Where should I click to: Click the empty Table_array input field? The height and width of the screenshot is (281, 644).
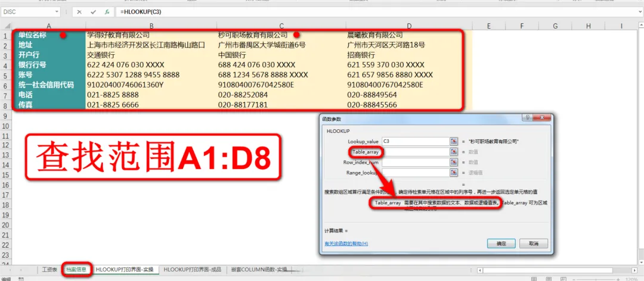(415, 152)
